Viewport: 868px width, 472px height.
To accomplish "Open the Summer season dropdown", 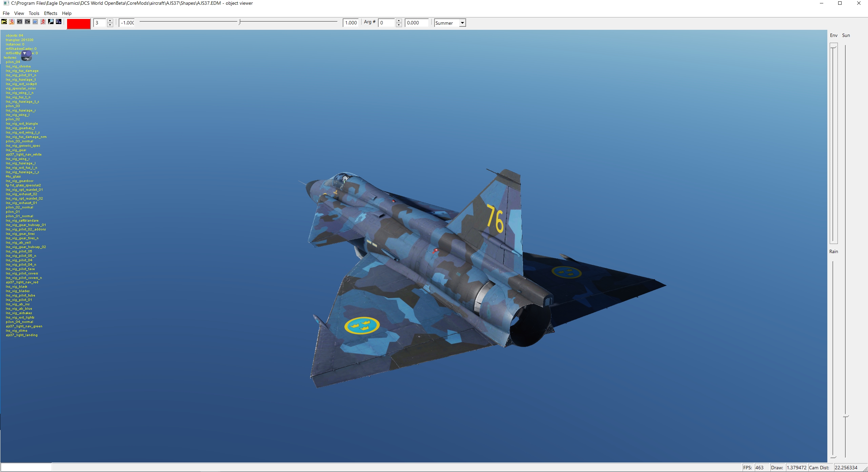I will tap(462, 23).
